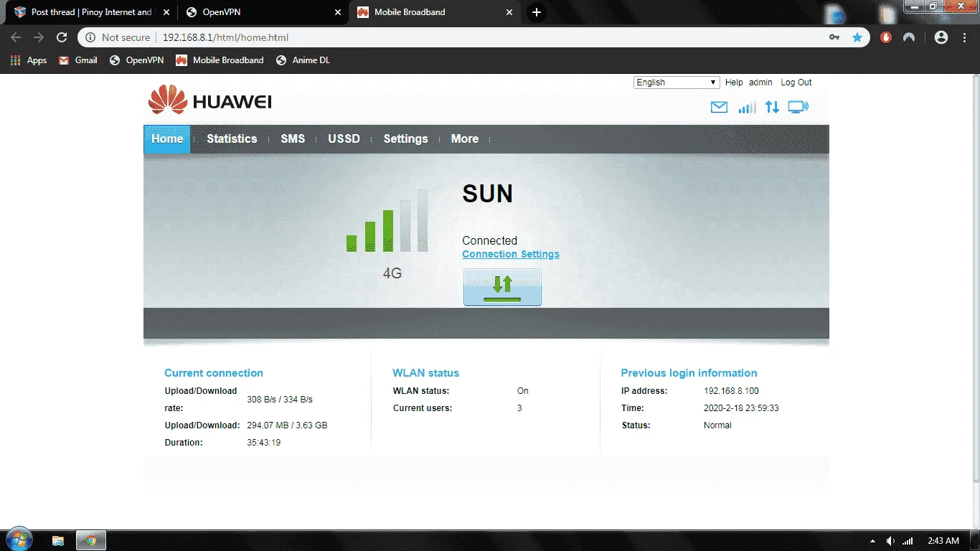The width and height of the screenshot is (980, 551).
Task: Open the SMS envelope icon in header
Action: click(719, 107)
